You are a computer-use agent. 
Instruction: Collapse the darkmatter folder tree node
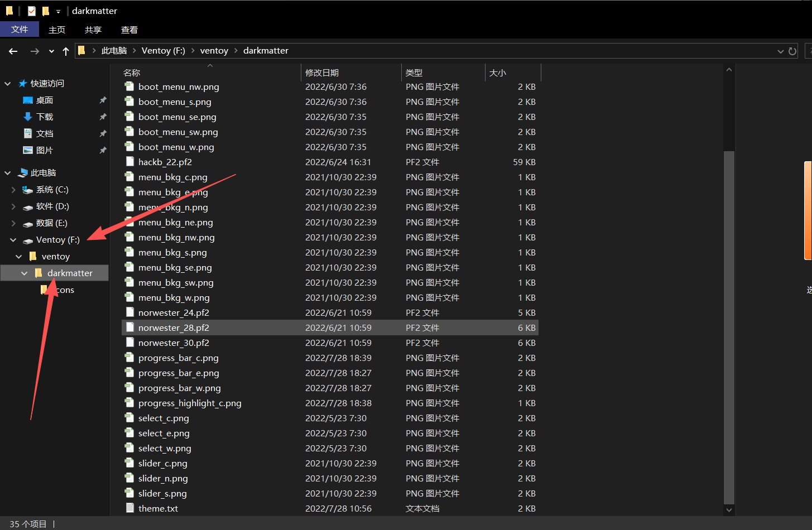(x=24, y=273)
